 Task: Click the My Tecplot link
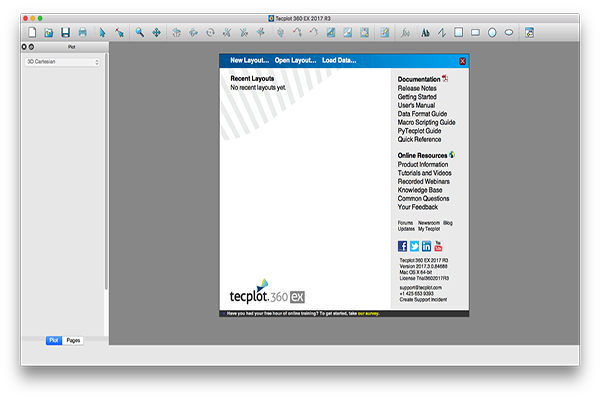429,229
